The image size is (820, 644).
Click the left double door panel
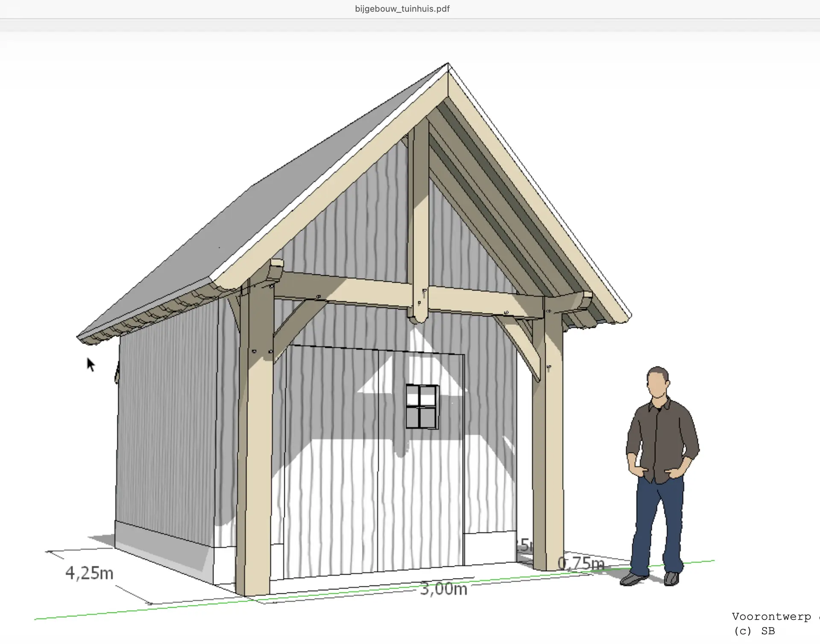coord(331,461)
